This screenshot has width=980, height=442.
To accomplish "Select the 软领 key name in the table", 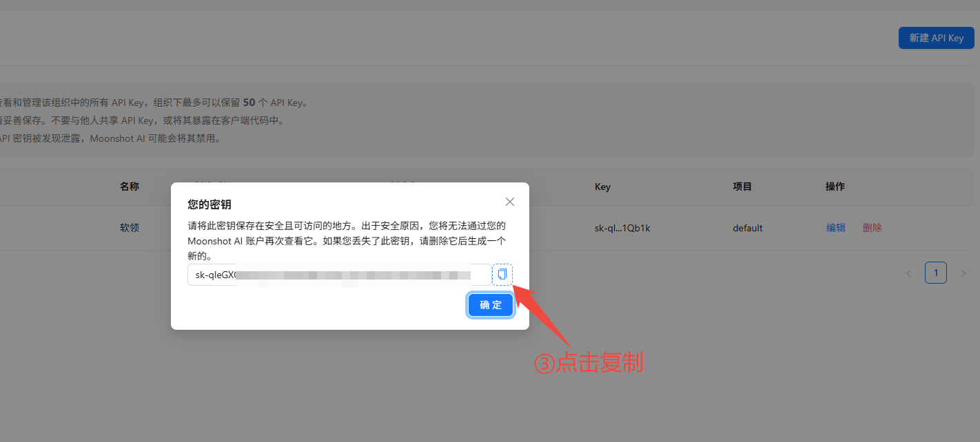I will coord(129,227).
